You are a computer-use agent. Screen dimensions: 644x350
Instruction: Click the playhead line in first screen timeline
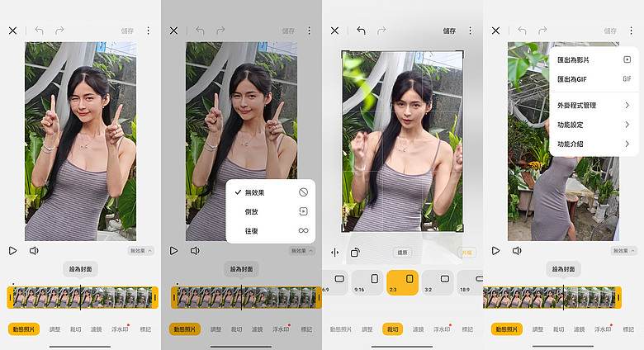pos(80,297)
